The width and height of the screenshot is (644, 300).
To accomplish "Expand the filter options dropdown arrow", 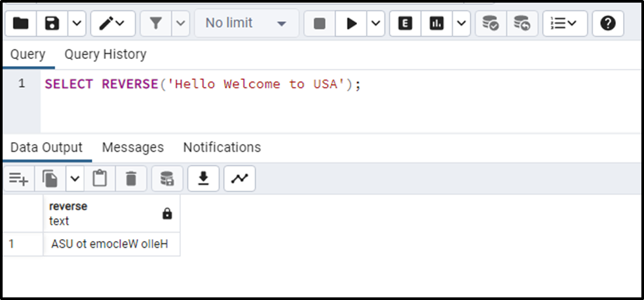I will 181,24.
